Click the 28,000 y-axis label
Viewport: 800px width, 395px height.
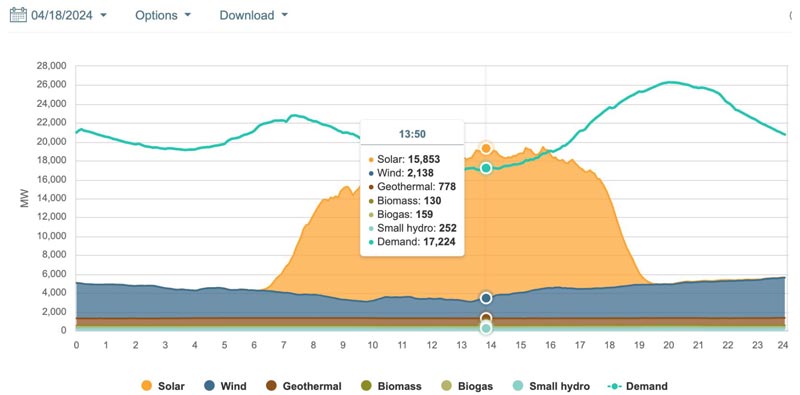[x=51, y=66]
